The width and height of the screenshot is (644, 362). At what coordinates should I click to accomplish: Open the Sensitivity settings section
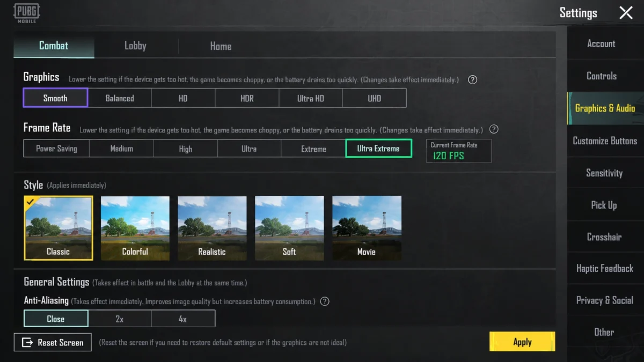pyautogui.click(x=605, y=173)
